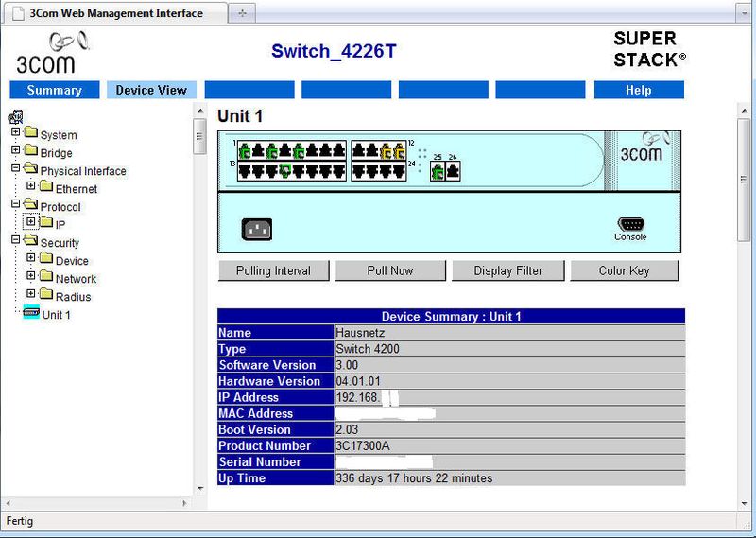The height and width of the screenshot is (538, 756).
Task: Select black port 13 on the switch
Action: tap(245, 171)
